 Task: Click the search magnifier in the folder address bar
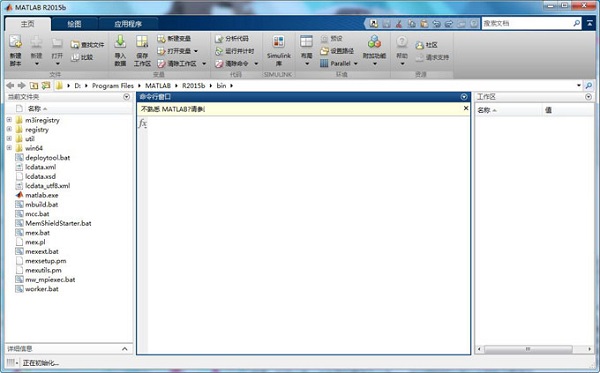pos(589,85)
